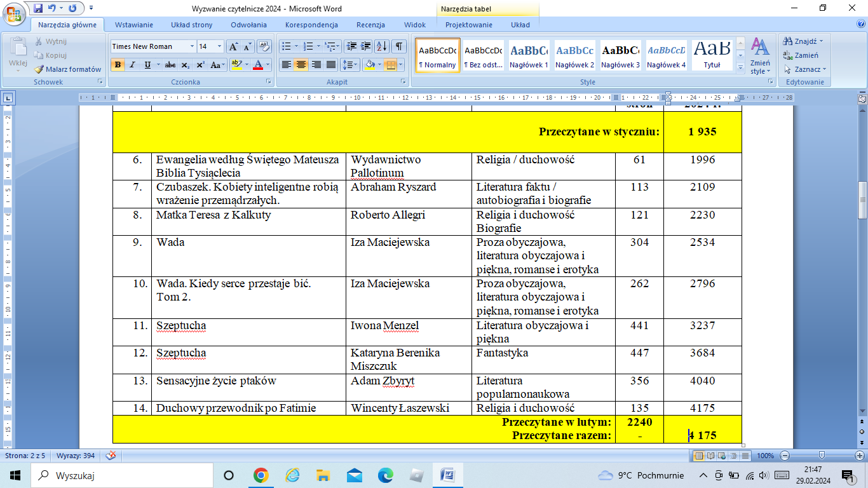Click the Zamień button
868x488 pixels.
[x=801, y=55]
